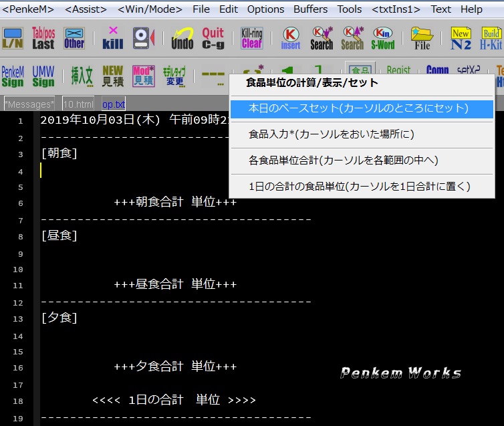Click the 食品 toolbar icon

360,69
